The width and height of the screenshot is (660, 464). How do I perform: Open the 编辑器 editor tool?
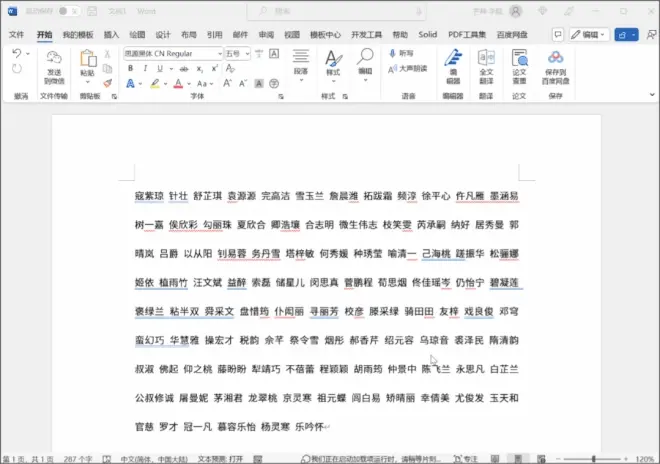(x=453, y=67)
